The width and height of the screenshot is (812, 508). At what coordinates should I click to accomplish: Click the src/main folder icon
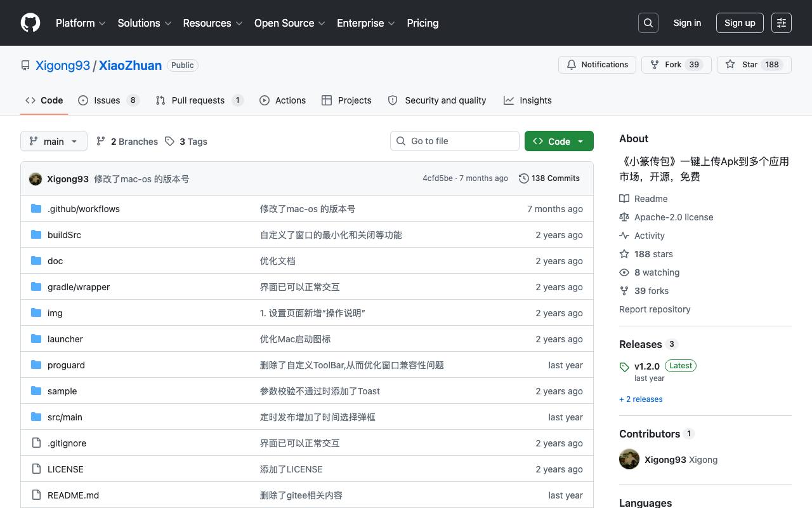pyautogui.click(x=36, y=417)
